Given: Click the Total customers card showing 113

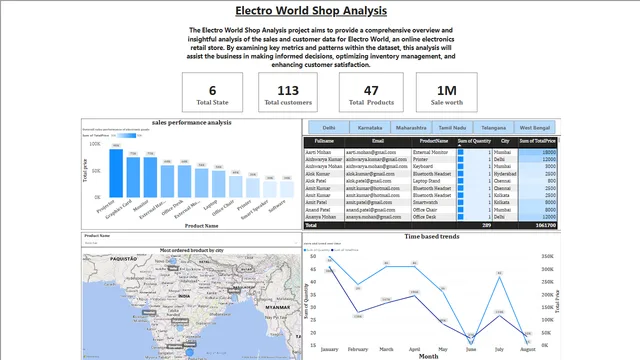Looking at the screenshot, I should pyautogui.click(x=288, y=92).
